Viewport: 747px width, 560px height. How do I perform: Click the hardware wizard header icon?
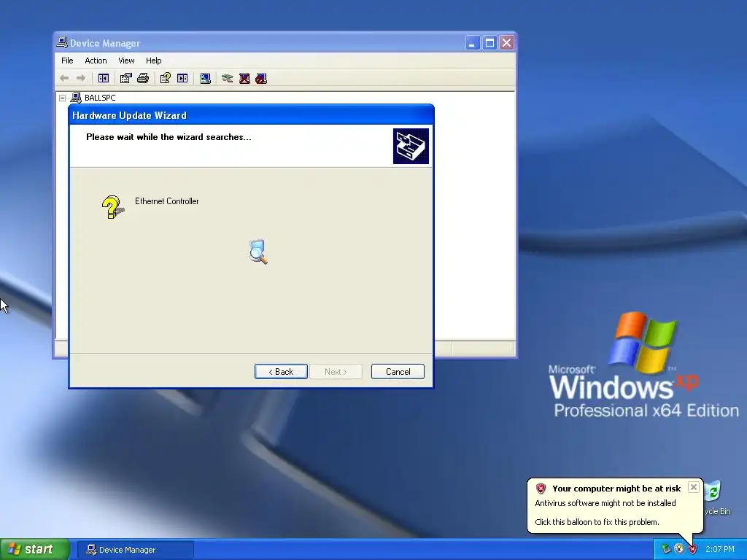(x=411, y=146)
